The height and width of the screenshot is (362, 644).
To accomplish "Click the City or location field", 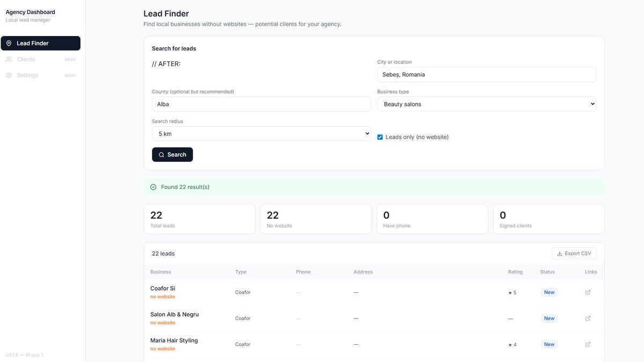I will [486, 75].
